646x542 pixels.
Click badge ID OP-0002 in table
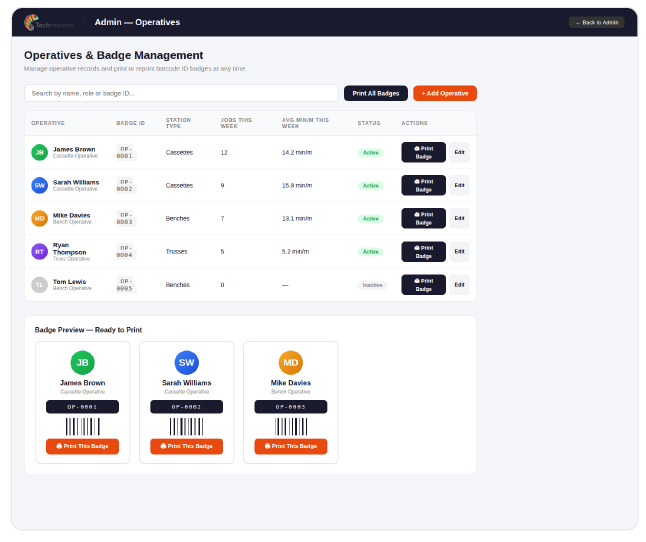[x=126, y=185]
